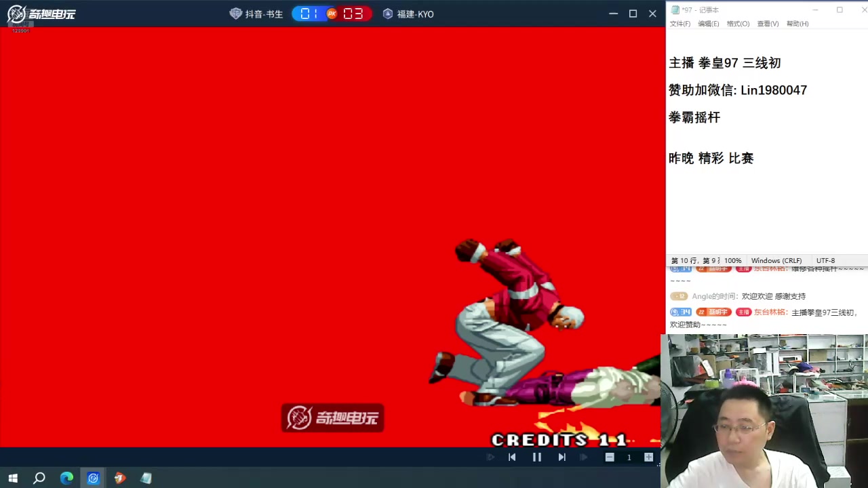This screenshot has width=868, height=488.
Task: Click the greyed fast-forward arrow button
Action: (583, 457)
